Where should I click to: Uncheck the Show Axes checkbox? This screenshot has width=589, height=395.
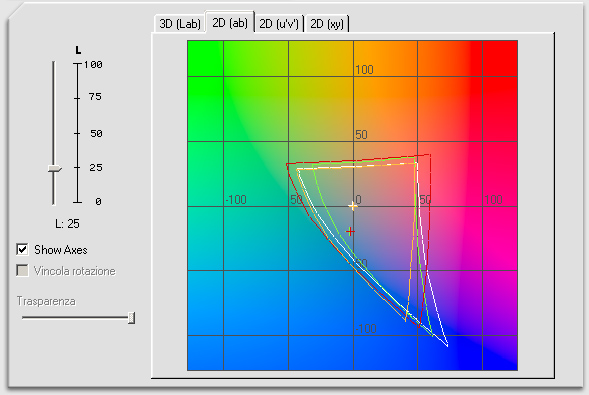coord(22,249)
